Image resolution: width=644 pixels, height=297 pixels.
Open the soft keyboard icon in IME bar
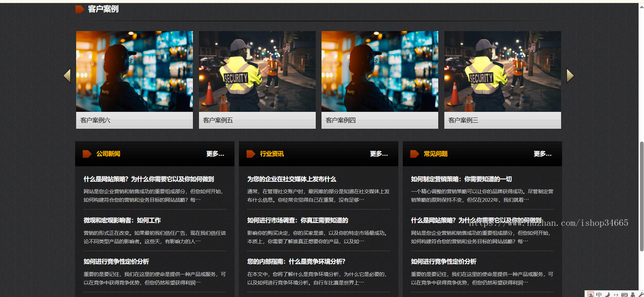pos(624,294)
